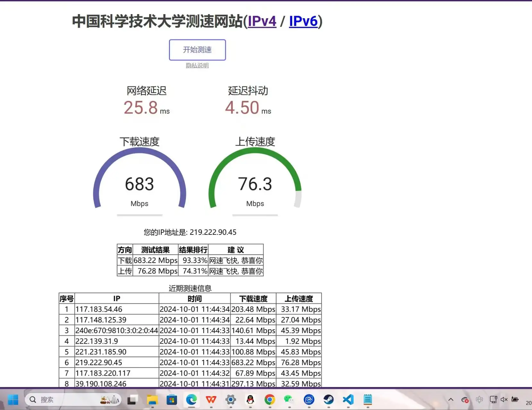Open File Explorer from taskbar

pos(152,400)
